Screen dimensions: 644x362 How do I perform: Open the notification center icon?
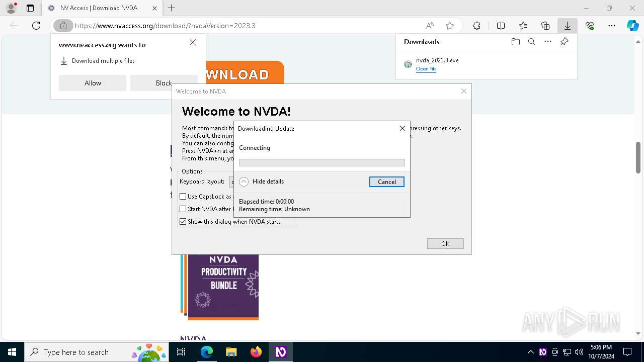(627, 352)
